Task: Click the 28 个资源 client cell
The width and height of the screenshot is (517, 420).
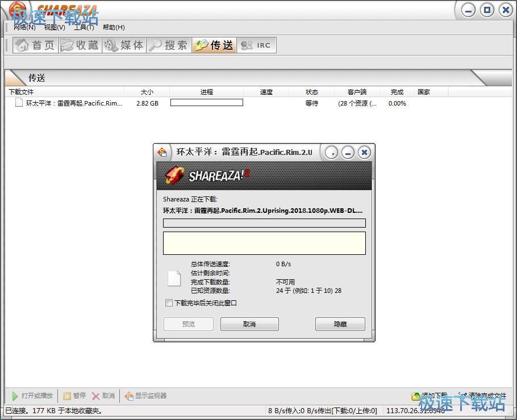Action: click(357, 103)
